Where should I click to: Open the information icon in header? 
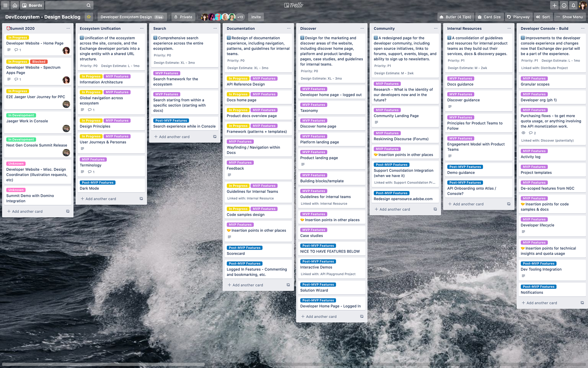564,5
